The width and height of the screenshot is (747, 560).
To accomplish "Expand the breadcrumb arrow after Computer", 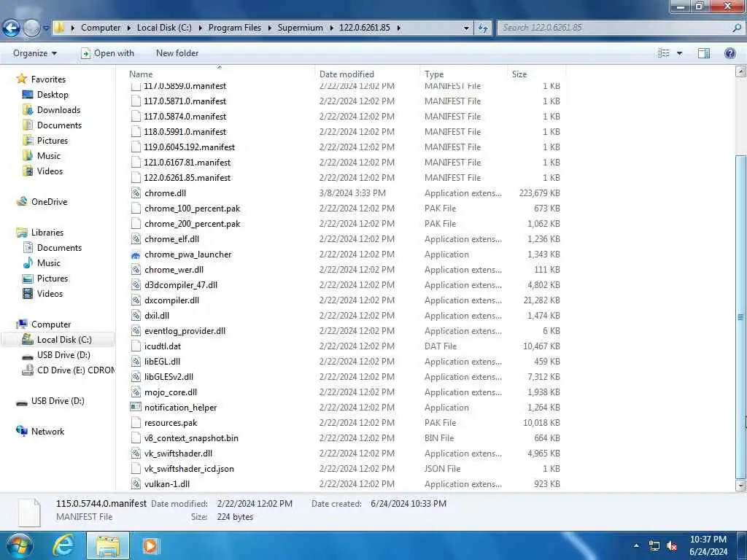I will [129, 28].
